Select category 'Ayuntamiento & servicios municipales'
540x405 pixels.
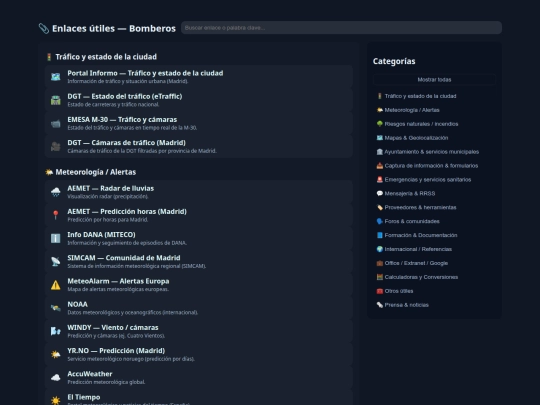[434, 152]
